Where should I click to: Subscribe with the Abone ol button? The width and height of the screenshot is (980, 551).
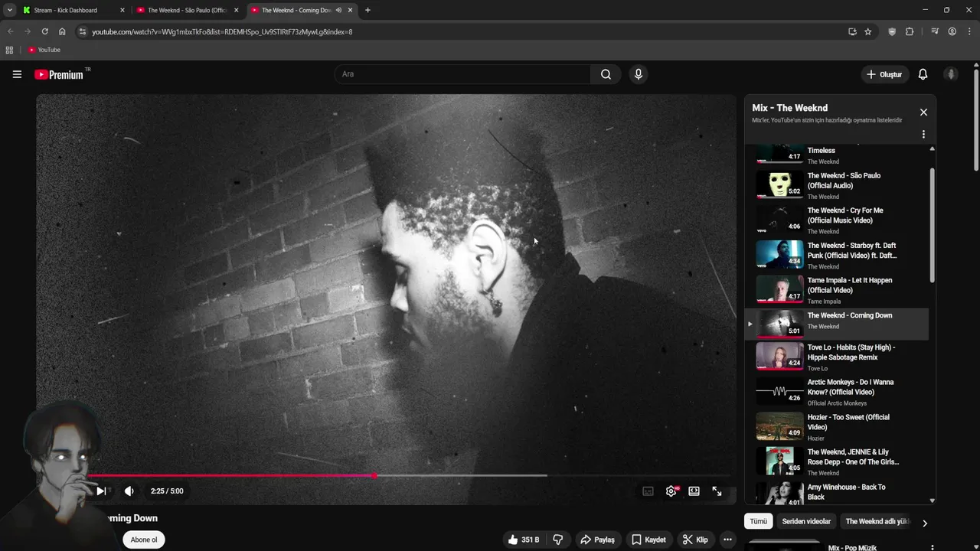pyautogui.click(x=143, y=540)
